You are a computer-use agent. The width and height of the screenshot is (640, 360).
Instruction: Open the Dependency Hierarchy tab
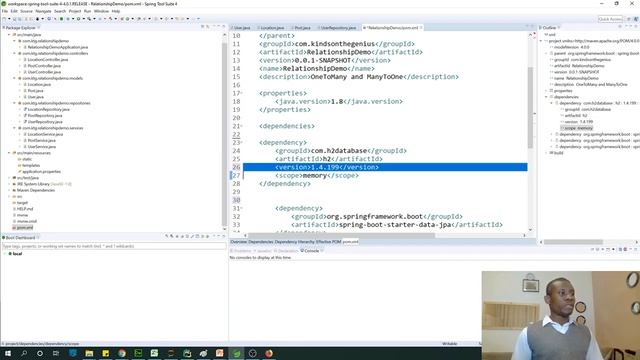coord(294,242)
